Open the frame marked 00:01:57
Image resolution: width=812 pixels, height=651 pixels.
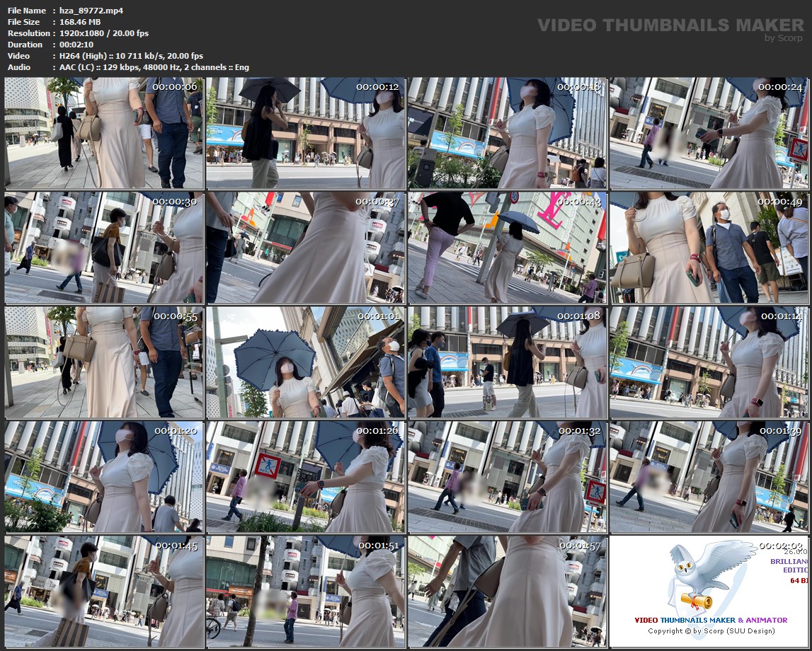tap(507, 592)
